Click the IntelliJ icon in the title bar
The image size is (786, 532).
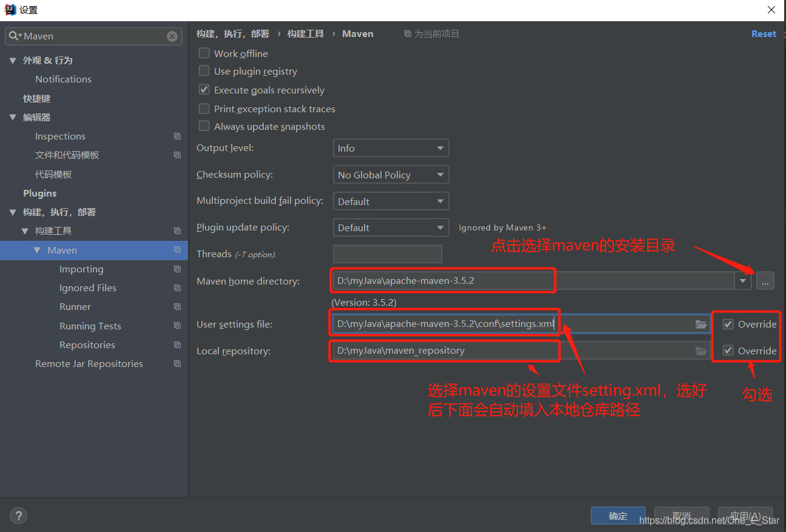pos(10,10)
